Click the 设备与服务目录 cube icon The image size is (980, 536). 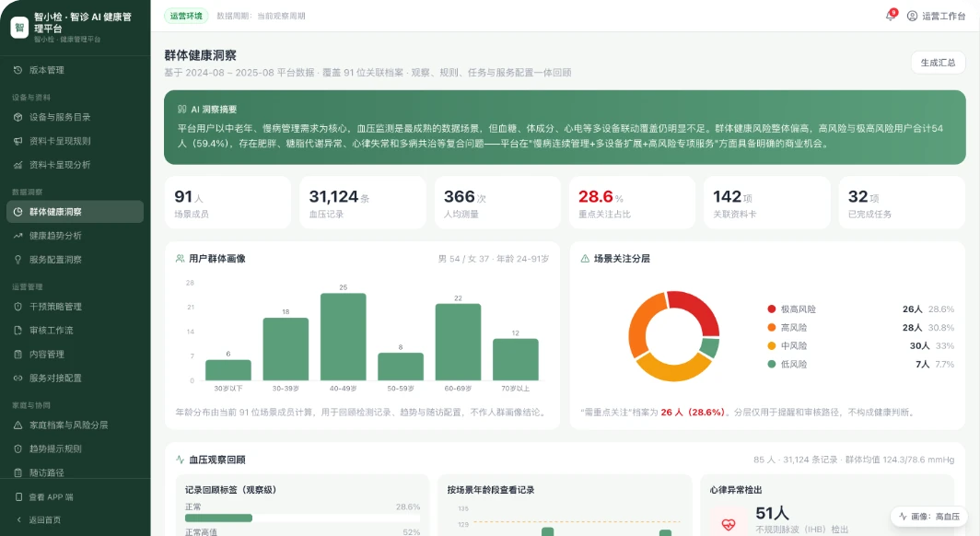(x=17, y=117)
